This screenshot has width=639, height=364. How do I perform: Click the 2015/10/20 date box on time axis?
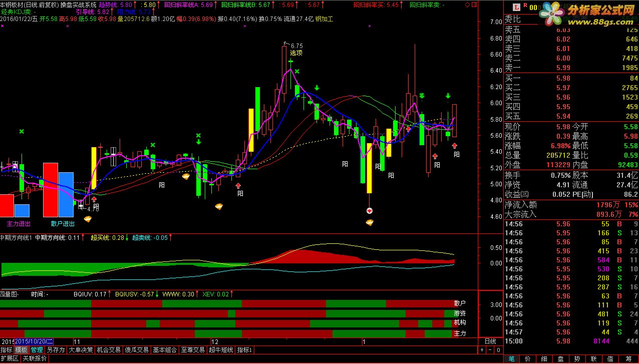point(34,341)
